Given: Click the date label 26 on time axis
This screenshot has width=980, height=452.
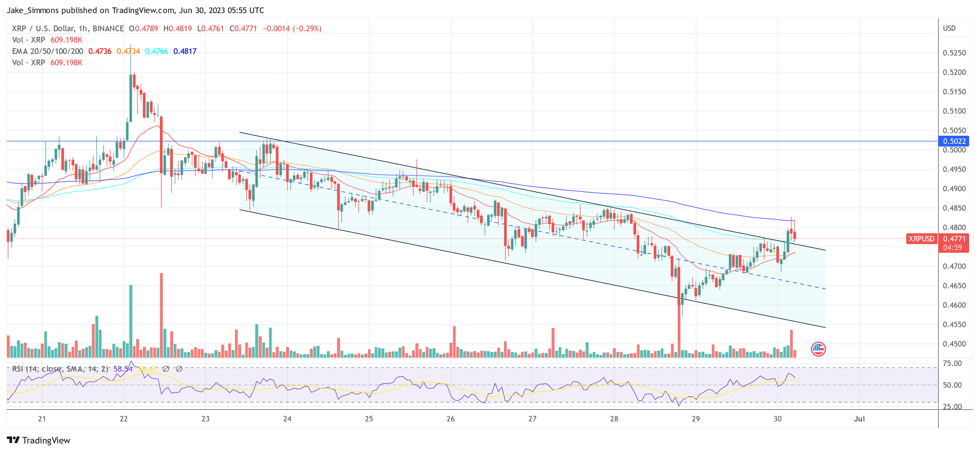Looking at the screenshot, I should coord(451,419).
